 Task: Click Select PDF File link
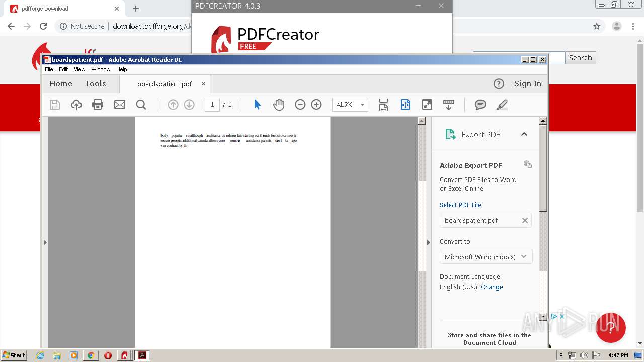pos(460,205)
